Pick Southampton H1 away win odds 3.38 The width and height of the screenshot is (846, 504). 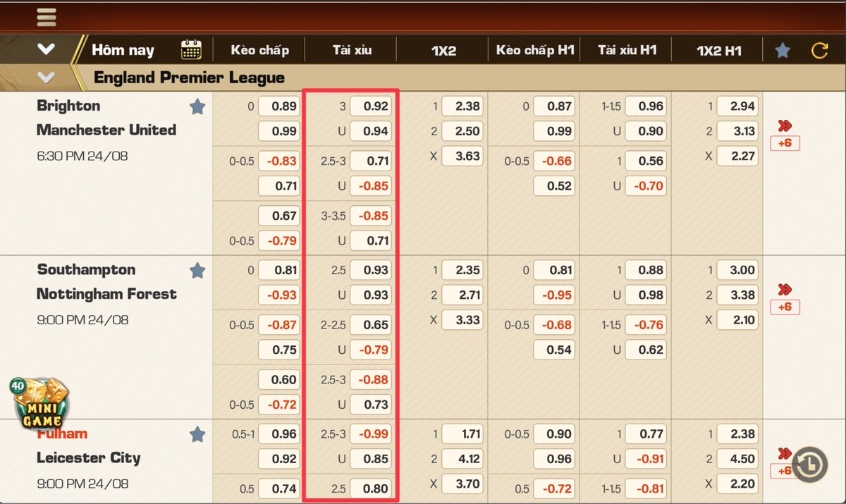737,295
